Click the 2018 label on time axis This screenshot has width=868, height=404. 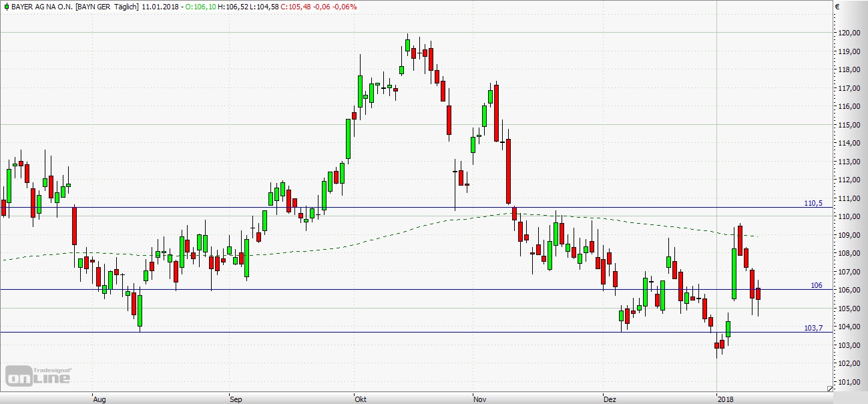(x=724, y=399)
